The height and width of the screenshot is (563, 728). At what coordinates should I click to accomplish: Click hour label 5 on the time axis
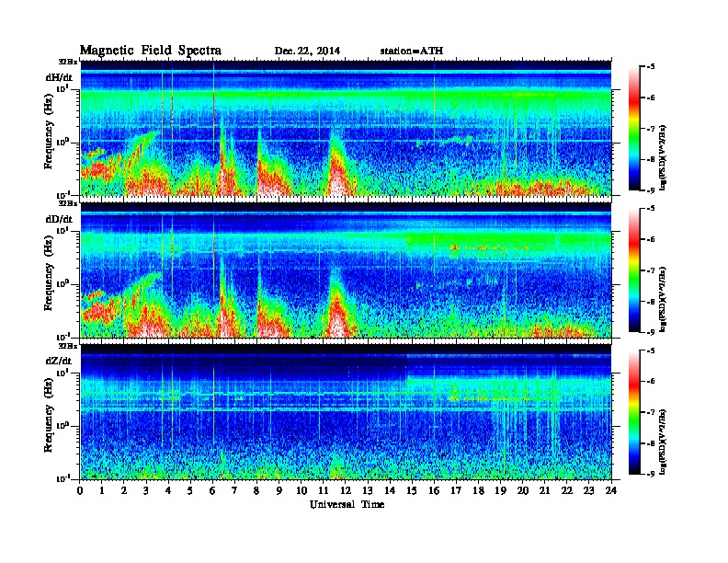[x=190, y=490]
